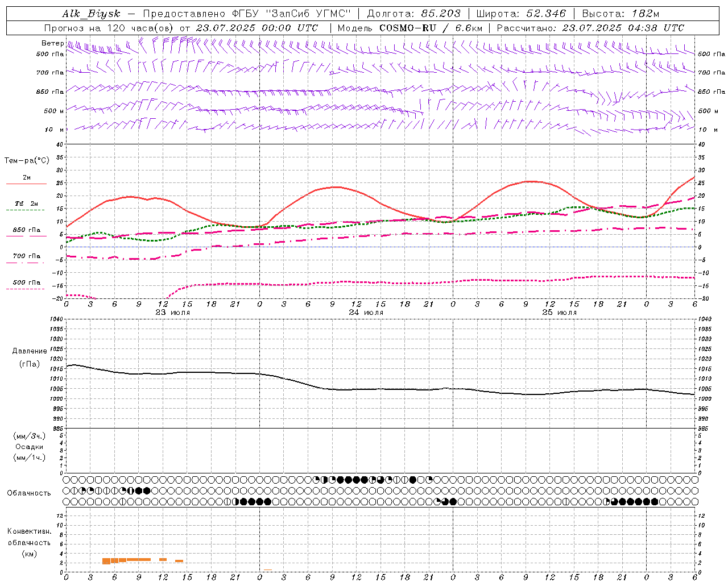Click the solid line sample under '2м'
Screen dimensions: 728x582
pos(26,184)
